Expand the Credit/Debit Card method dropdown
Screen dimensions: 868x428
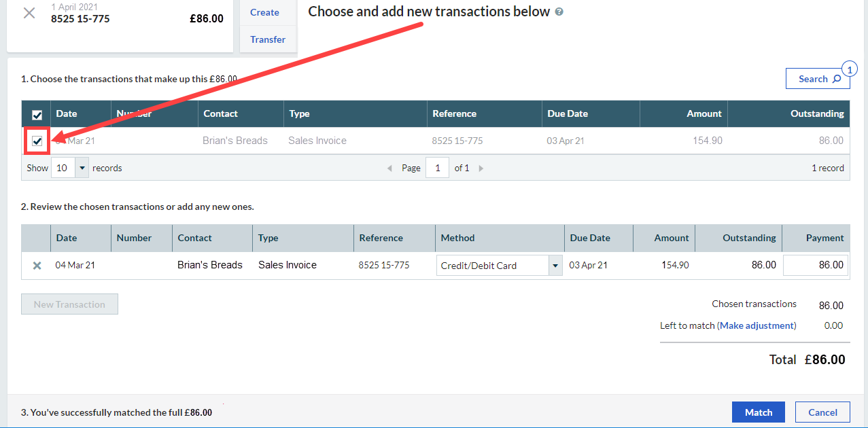555,266
